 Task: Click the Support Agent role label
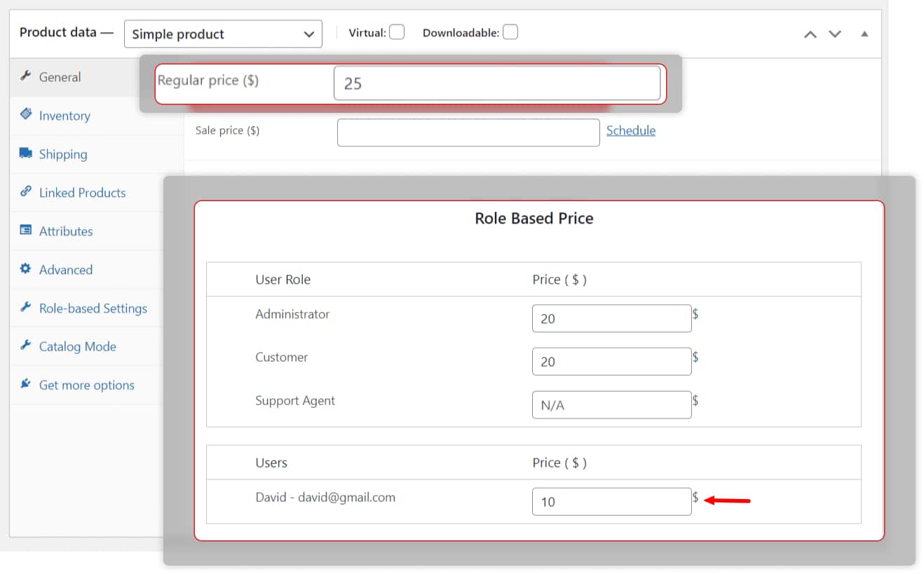coord(295,401)
